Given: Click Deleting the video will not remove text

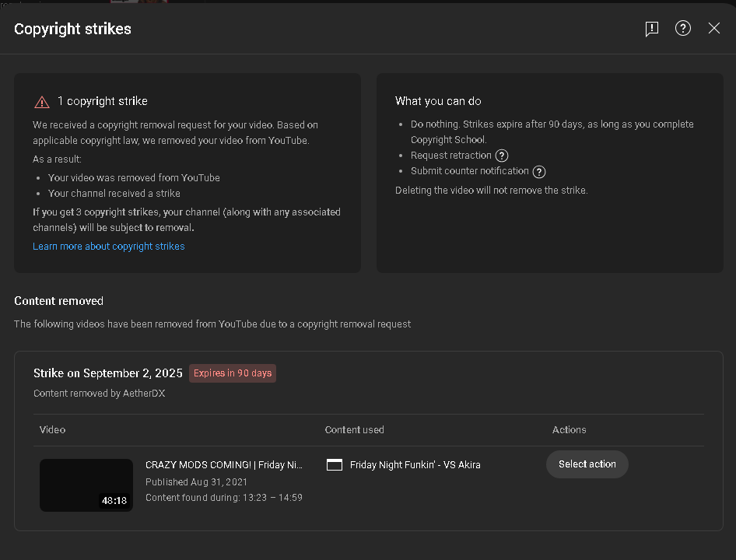Looking at the screenshot, I should pos(492,190).
